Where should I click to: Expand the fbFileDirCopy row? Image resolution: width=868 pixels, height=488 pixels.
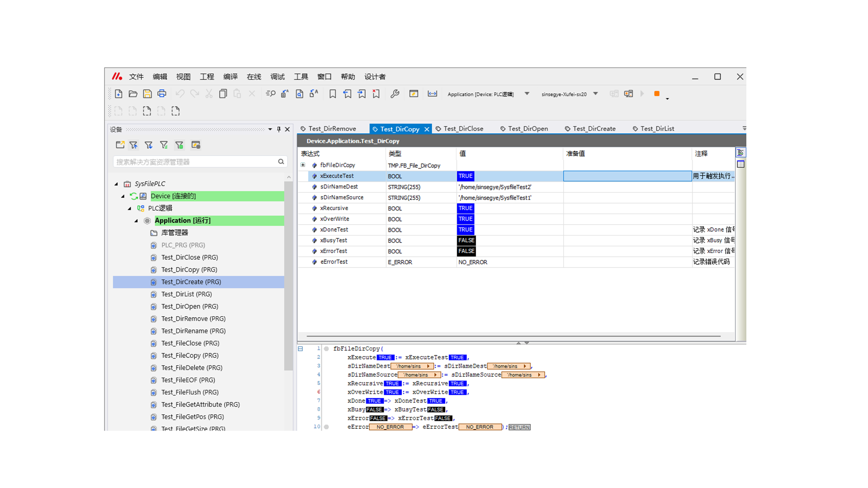pos(303,165)
